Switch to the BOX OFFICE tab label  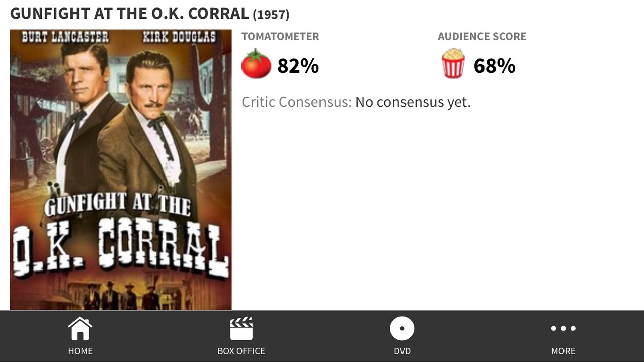pos(242,351)
